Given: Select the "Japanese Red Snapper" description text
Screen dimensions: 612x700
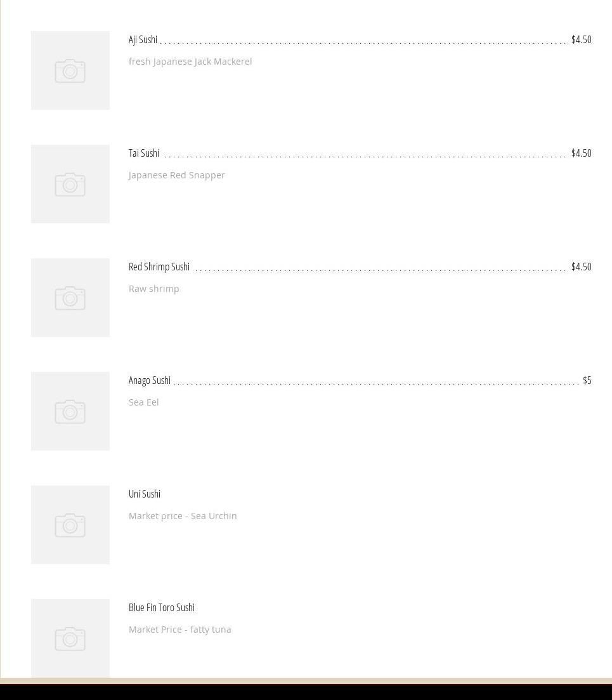Looking at the screenshot, I should (177, 175).
